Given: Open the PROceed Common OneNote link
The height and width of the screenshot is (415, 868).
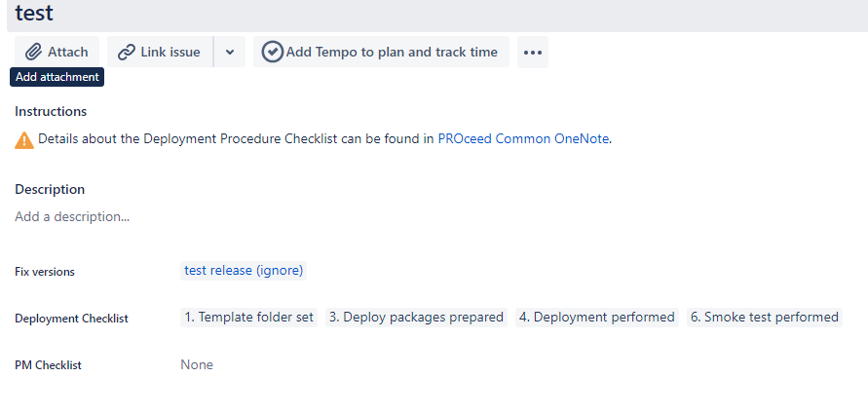Looking at the screenshot, I should [x=523, y=139].
